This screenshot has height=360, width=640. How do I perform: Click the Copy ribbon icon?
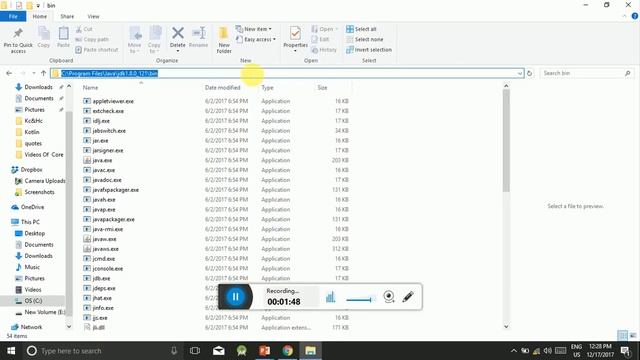44,33
